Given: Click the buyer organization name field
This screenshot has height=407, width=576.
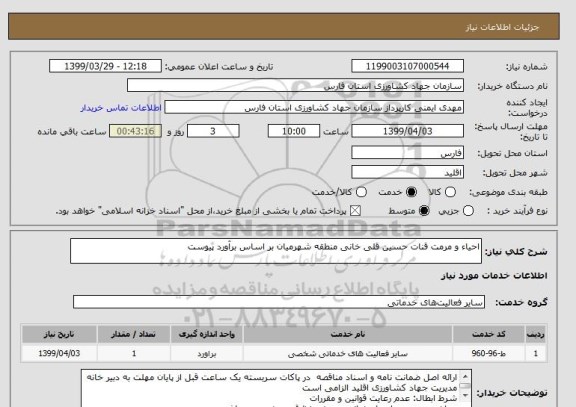Looking at the screenshot, I should (x=295, y=86).
